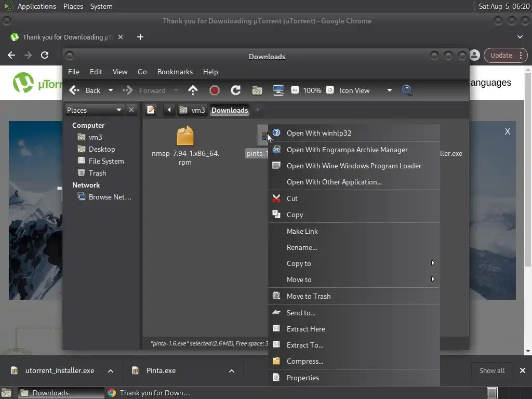Stop loading with the red stop icon

(214, 90)
